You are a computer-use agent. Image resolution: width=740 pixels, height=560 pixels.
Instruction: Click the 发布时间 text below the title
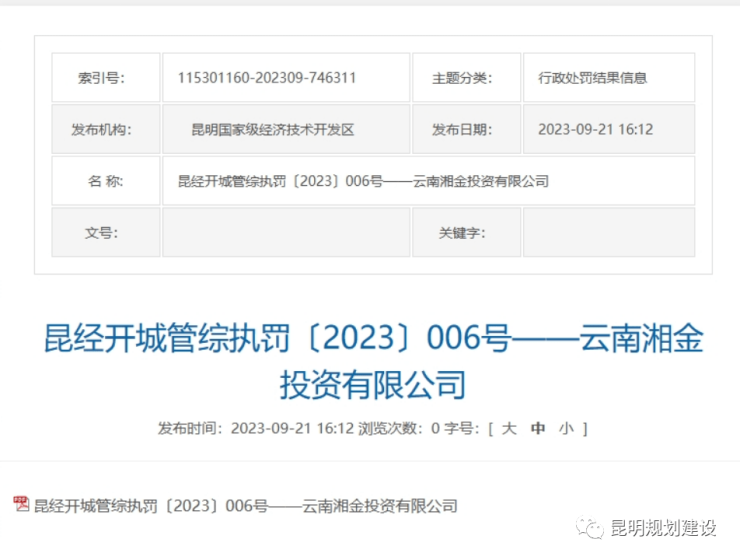tap(256, 428)
